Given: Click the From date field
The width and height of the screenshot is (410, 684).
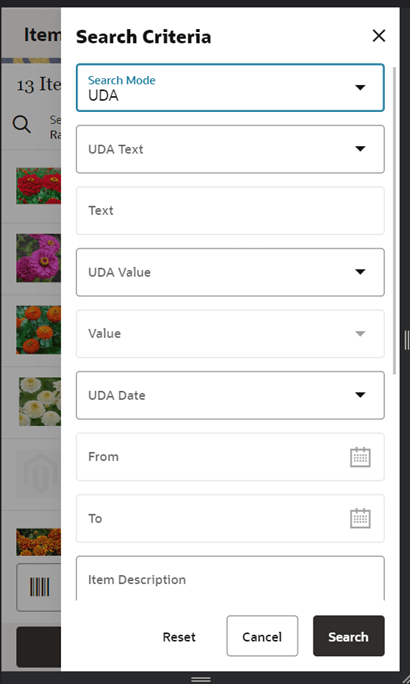Looking at the screenshot, I should click(x=230, y=457).
